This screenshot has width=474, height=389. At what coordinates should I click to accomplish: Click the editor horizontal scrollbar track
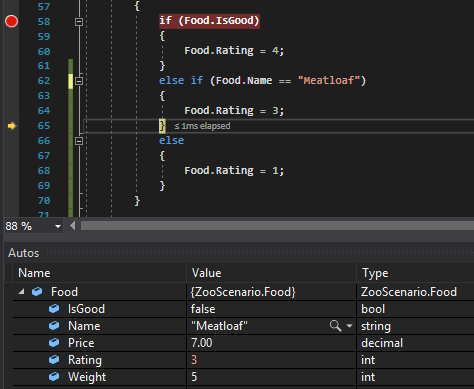pyautogui.click(x=277, y=226)
